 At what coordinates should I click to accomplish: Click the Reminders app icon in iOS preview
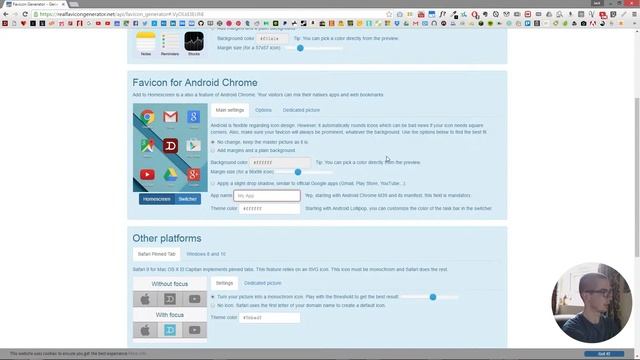click(x=170, y=41)
